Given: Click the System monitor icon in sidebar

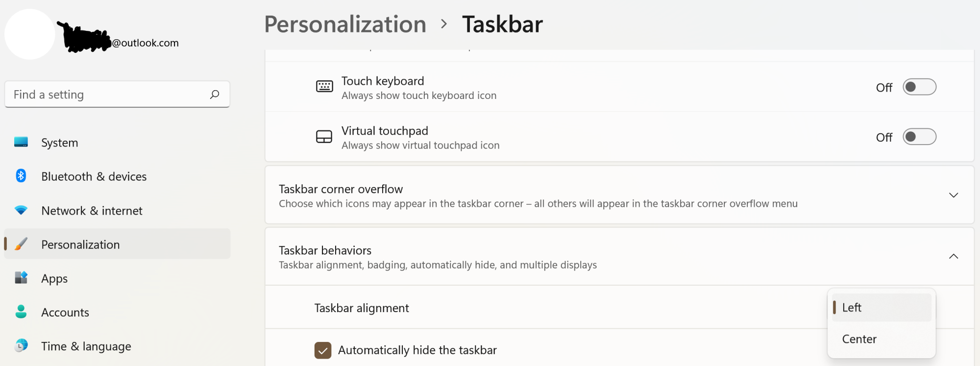Looking at the screenshot, I should [x=21, y=143].
